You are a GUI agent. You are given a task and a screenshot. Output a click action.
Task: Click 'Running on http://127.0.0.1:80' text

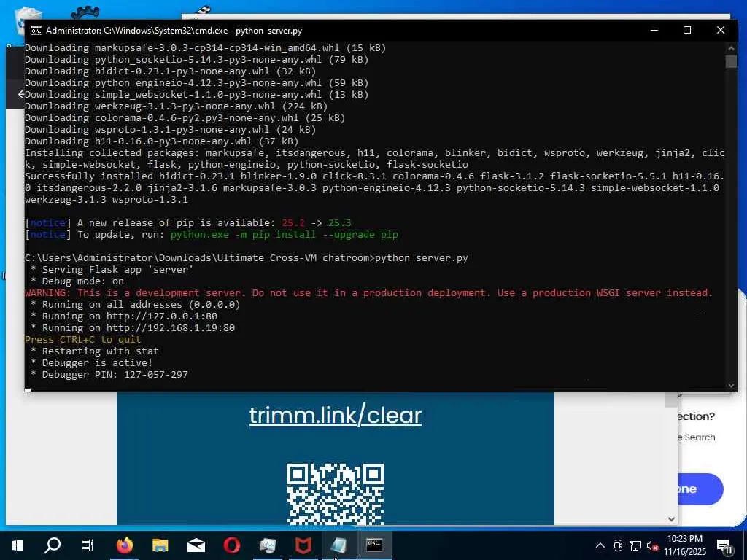tap(130, 316)
